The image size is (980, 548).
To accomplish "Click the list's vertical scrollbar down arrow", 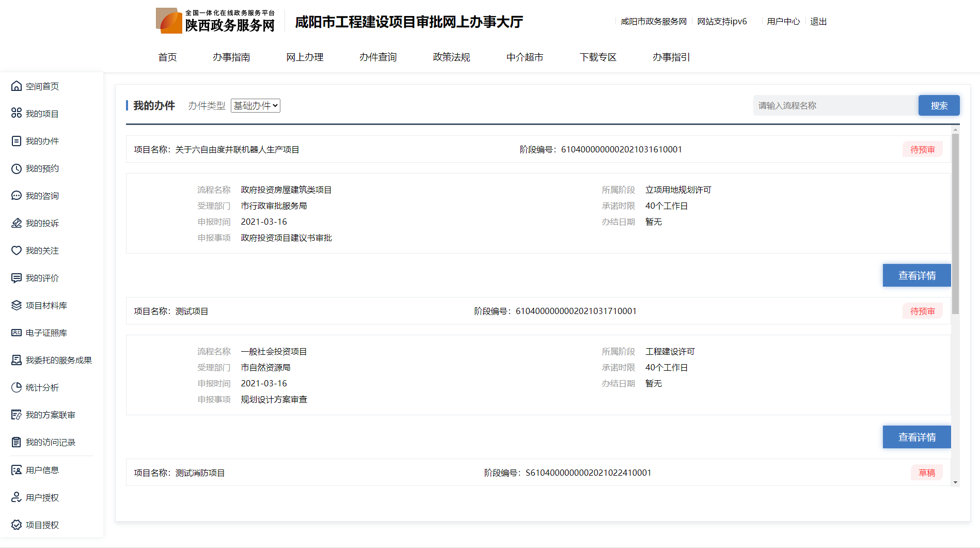I will tap(955, 482).
